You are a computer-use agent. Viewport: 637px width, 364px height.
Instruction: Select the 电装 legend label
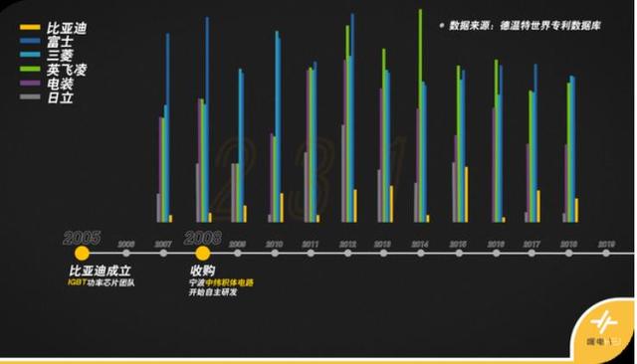pyautogui.click(x=60, y=84)
